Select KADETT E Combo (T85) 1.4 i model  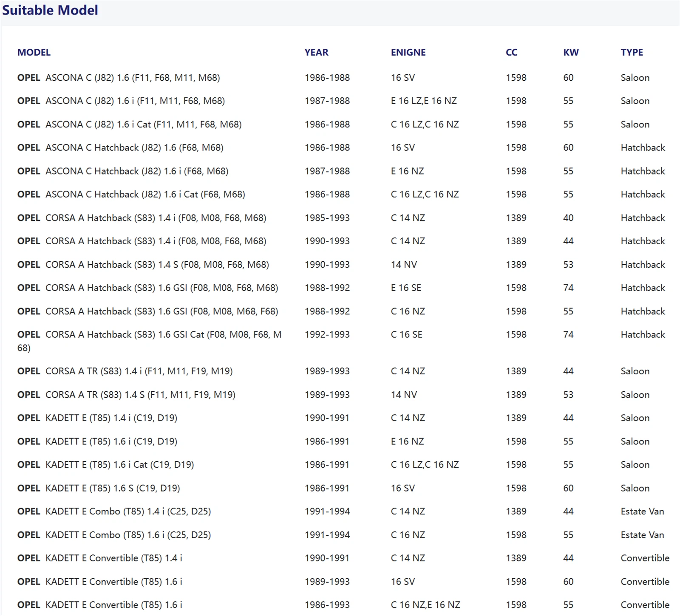click(x=114, y=511)
